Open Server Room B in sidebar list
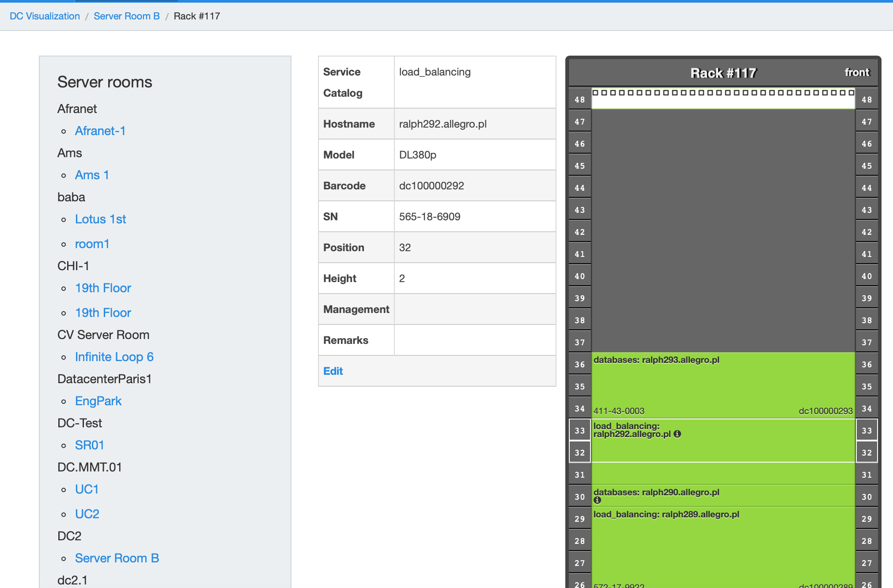This screenshot has height=588, width=893. pyautogui.click(x=117, y=558)
